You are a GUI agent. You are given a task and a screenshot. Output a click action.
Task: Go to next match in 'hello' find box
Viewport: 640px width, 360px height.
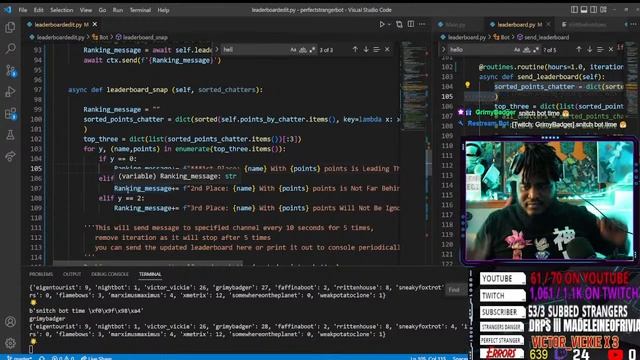pyautogui.click(x=589, y=49)
